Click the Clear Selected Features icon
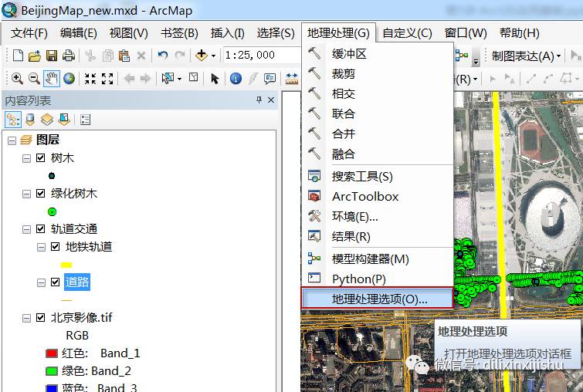The image size is (583, 392). (x=193, y=78)
